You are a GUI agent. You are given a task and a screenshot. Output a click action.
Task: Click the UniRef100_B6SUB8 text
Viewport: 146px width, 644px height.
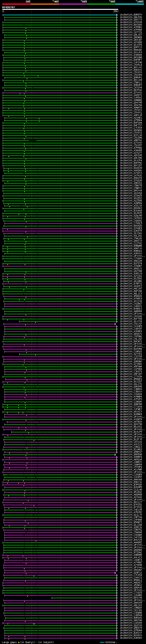click(131, 58)
